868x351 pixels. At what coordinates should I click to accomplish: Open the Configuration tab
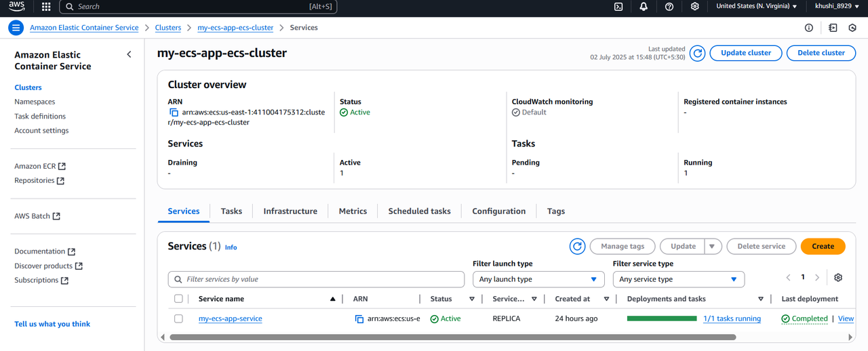[498, 211]
